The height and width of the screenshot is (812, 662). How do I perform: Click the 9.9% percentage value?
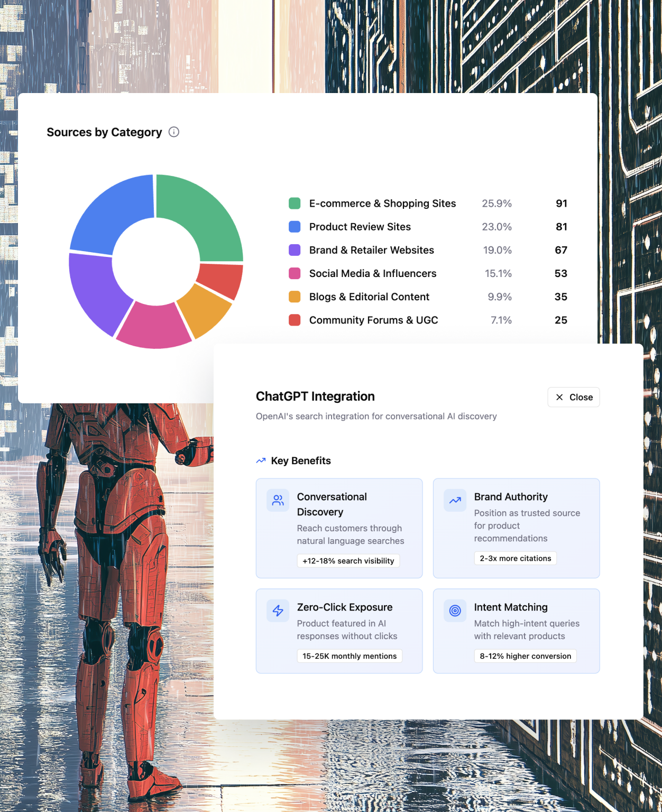pos(500,297)
